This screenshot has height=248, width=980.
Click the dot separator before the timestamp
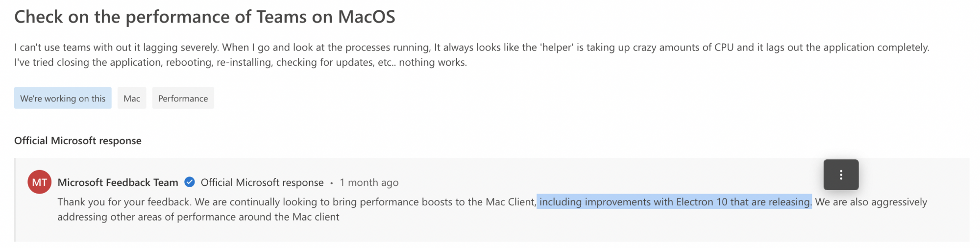pyautogui.click(x=332, y=183)
